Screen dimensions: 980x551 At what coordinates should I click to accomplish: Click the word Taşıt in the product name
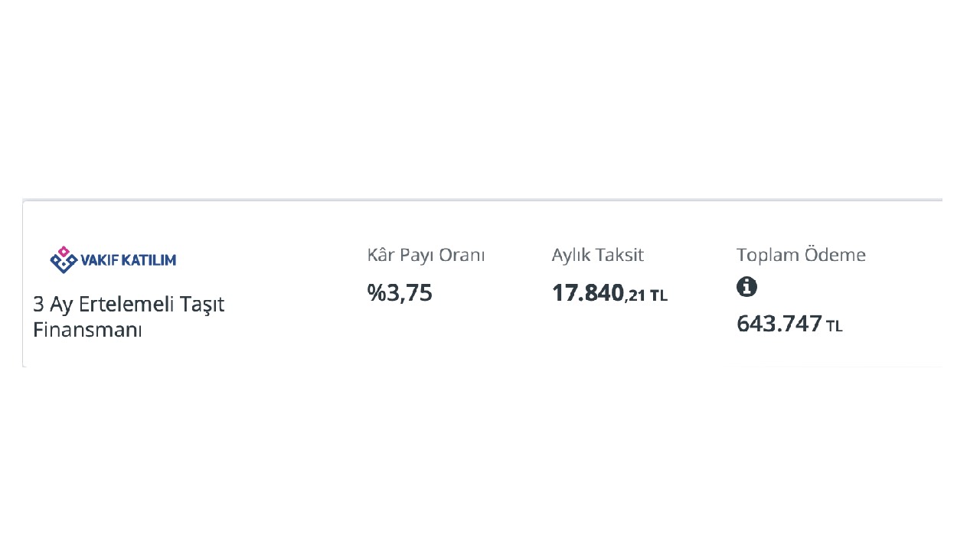pyautogui.click(x=202, y=305)
